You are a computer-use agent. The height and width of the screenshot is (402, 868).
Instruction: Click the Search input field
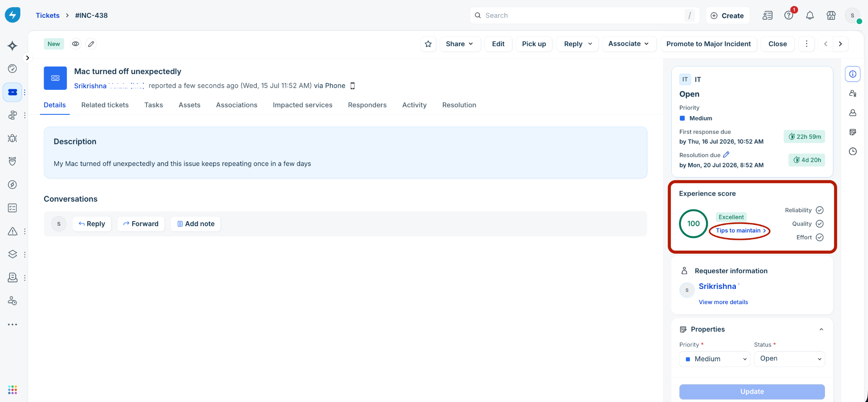584,16
